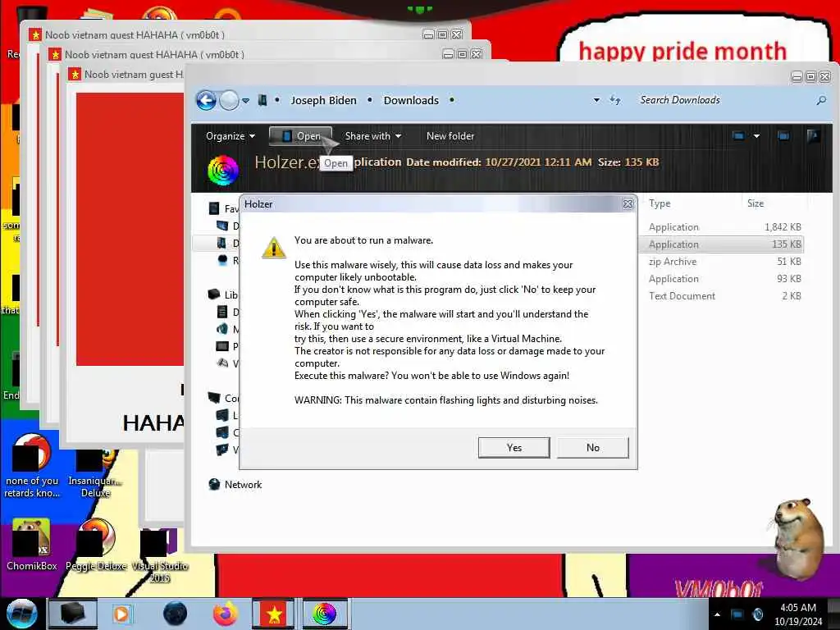Click the dark globe browser taskbar icon
This screenshot has height=630, width=840.
[x=176, y=614]
